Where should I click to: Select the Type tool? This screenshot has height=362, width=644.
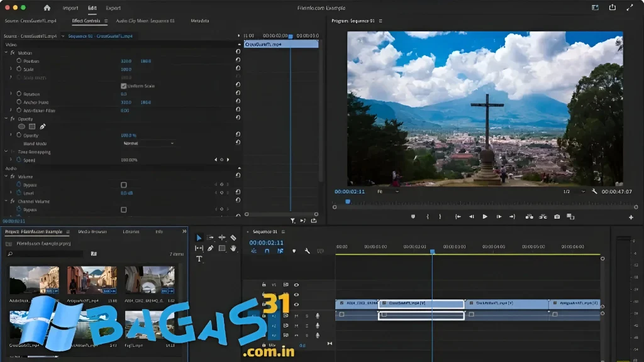tap(199, 259)
